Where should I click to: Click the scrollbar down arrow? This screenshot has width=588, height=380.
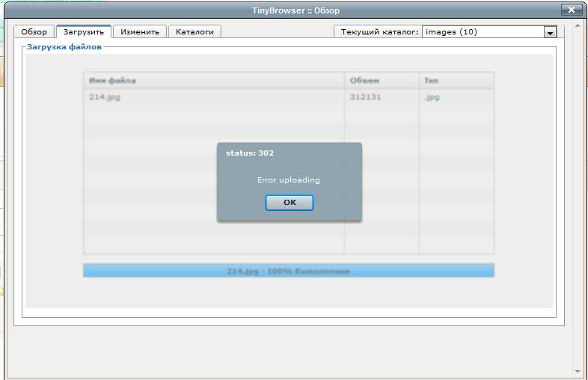pyautogui.click(x=578, y=370)
